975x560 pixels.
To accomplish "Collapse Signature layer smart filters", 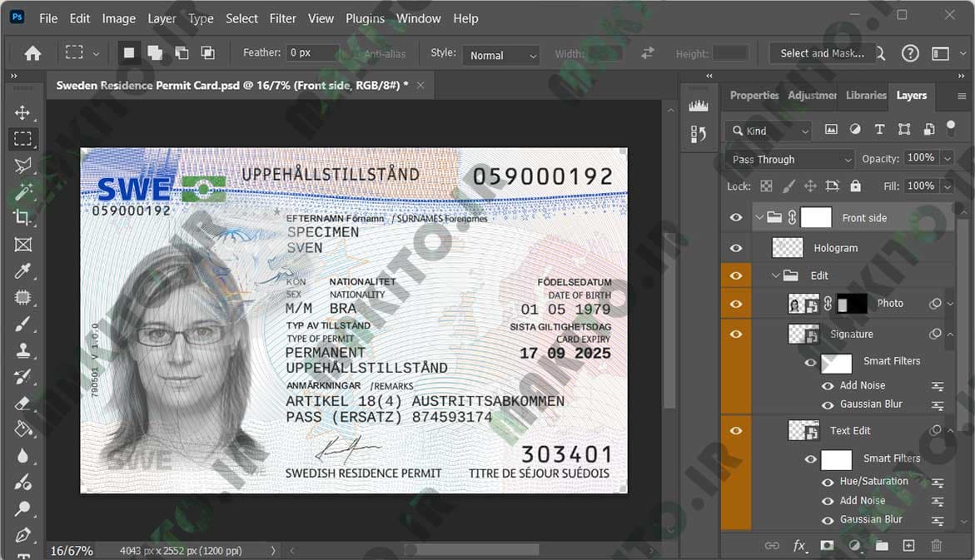I will (951, 335).
